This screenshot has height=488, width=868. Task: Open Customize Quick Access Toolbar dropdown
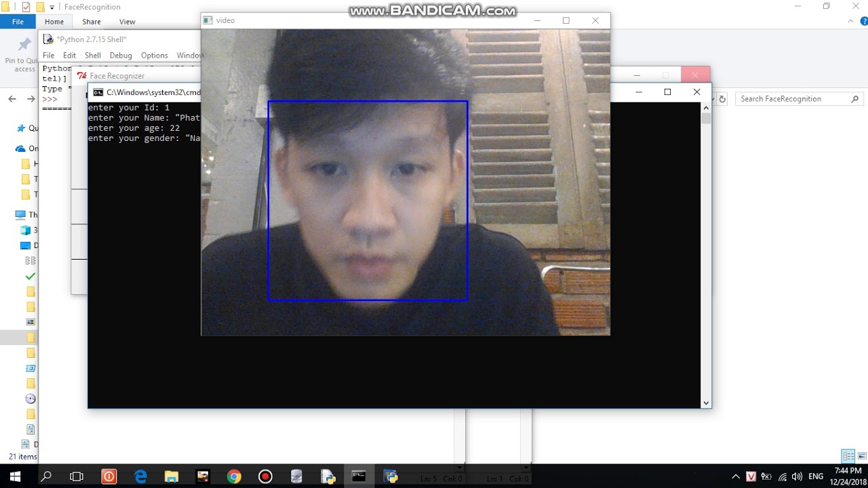[52, 7]
